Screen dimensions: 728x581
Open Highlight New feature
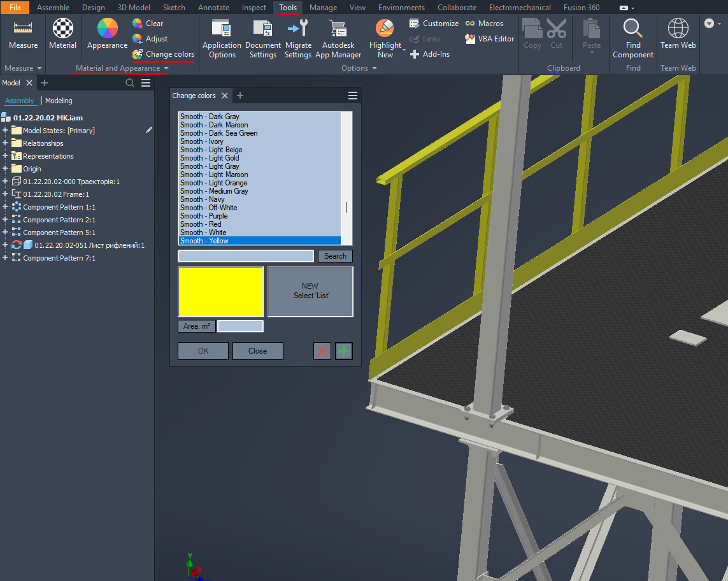pos(385,39)
